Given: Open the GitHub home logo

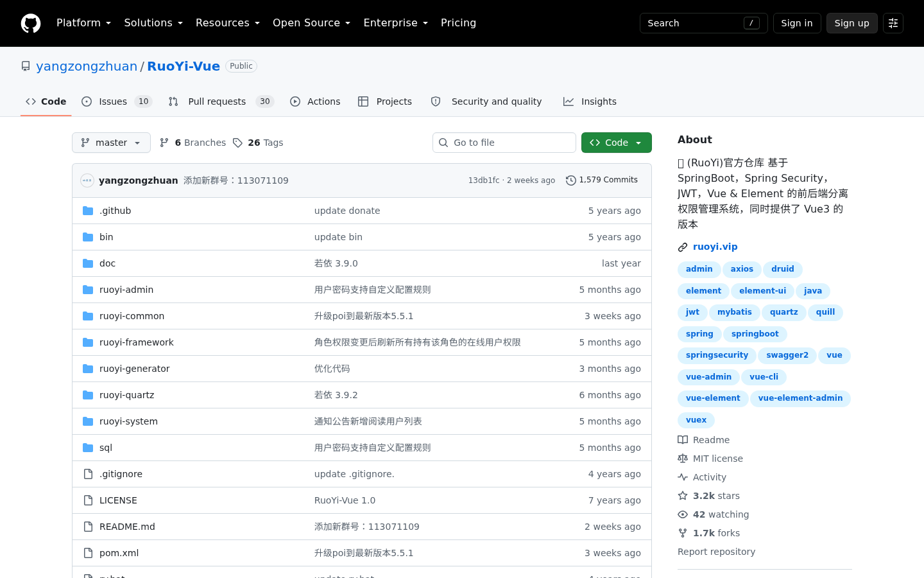Looking at the screenshot, I should click(x=31, y=23).
